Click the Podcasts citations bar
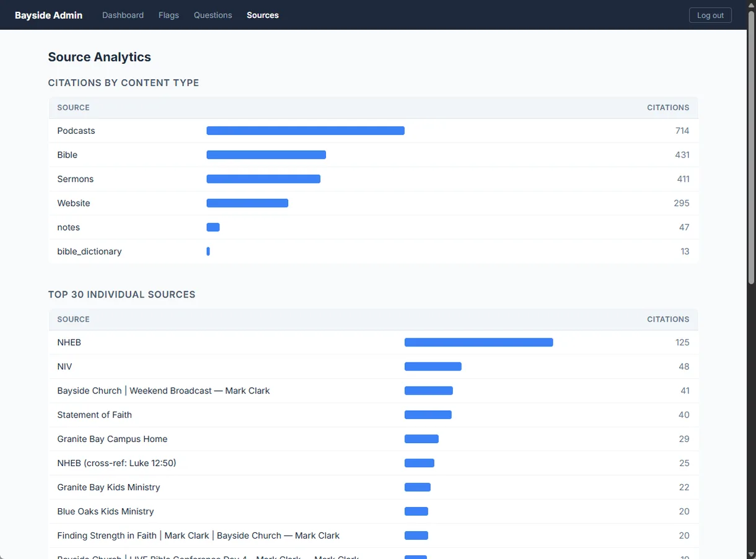The height and width of the screenshot is (559, 756). pos(305,131)
